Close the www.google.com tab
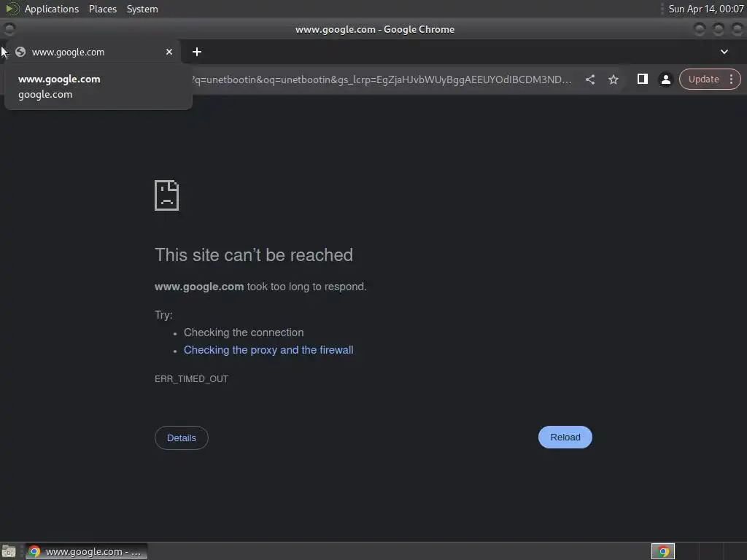 click(169, 52)
